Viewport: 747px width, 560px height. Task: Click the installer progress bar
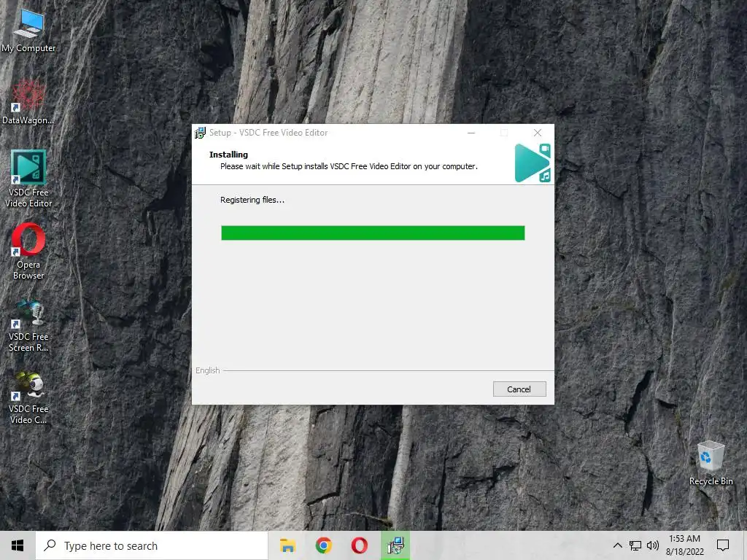tap(373, 233)
